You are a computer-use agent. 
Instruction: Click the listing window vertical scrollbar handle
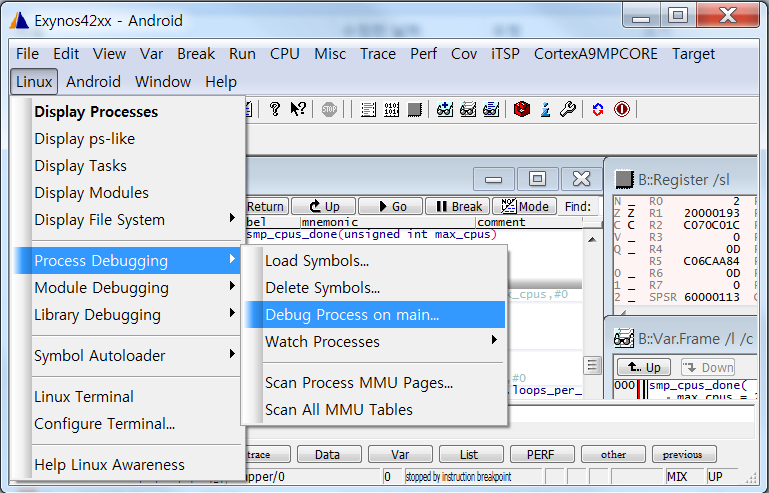click(x=592, y=365)
